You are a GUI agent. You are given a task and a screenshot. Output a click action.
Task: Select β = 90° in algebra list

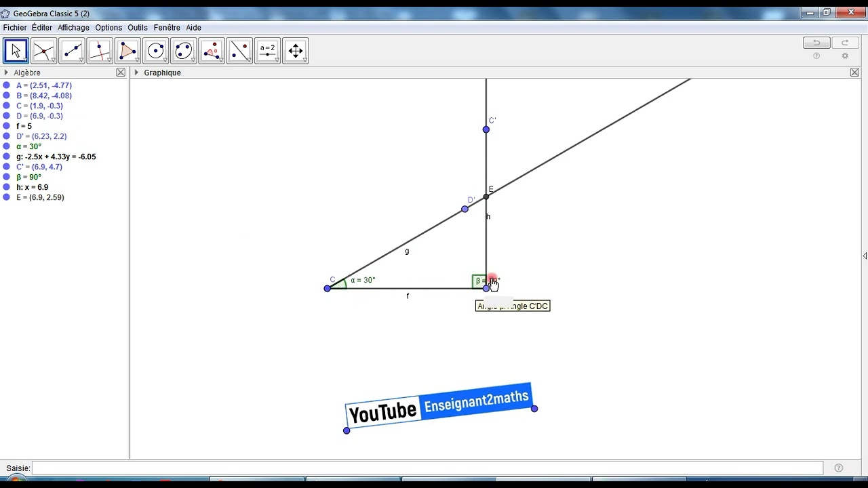29,177
